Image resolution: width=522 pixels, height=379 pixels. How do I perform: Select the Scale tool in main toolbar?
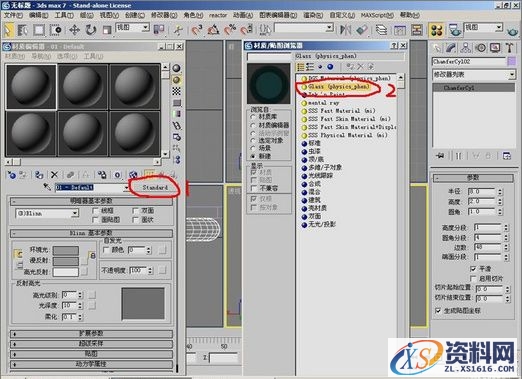[107, 30]
